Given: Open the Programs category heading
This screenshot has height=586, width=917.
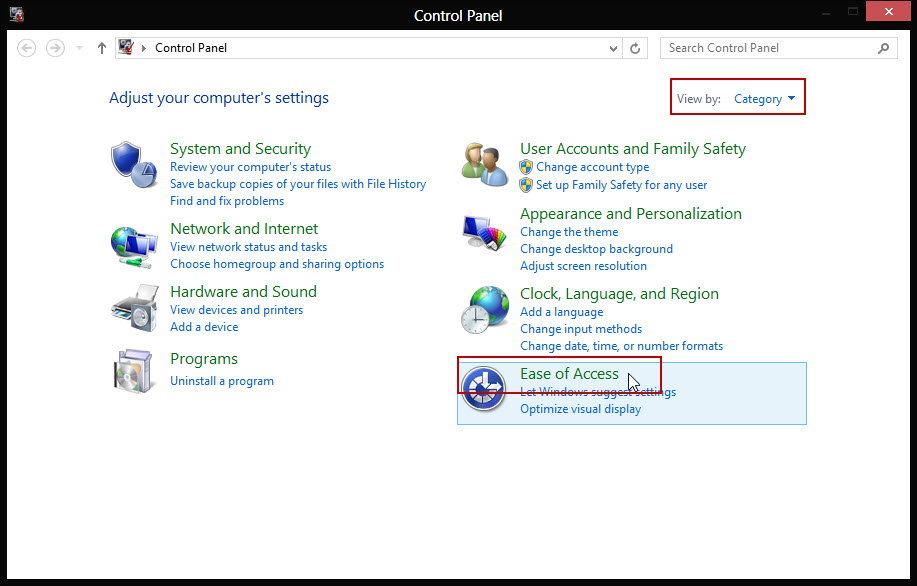Looking at the screenshot, I should click(204, 359).
